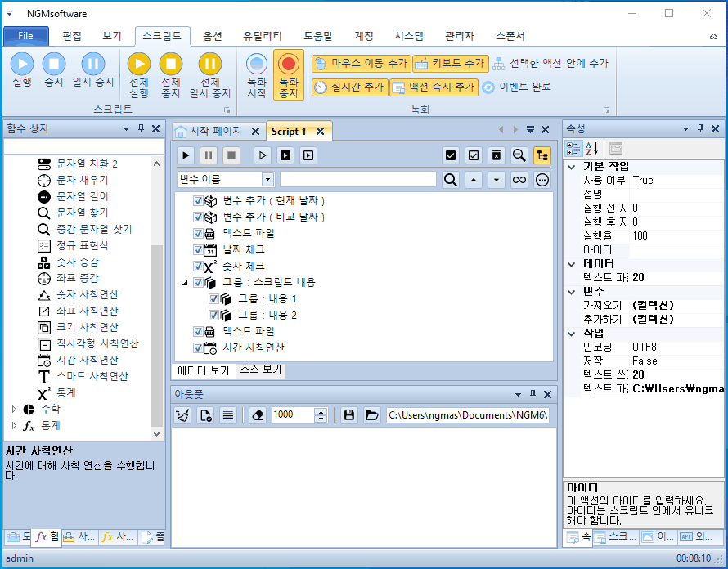Switch to 유틸리티 ribbon tab
Screen dimensions: 728x569
point(263,36)
